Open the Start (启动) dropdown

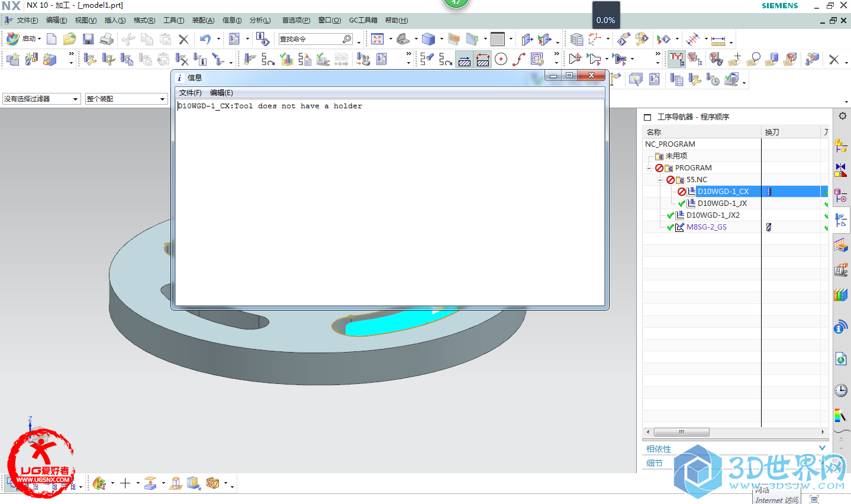click(24, 39)
